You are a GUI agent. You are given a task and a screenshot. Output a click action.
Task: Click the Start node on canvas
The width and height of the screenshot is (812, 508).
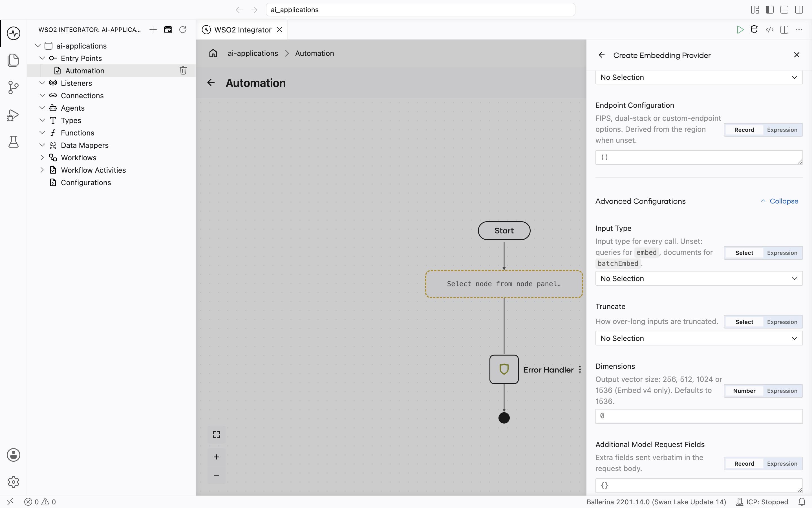click(504, 231)
